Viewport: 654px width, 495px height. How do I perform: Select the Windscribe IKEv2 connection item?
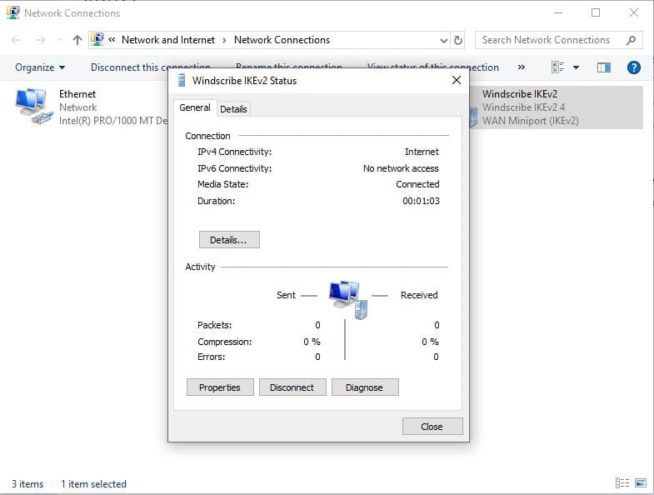click(x=556, y=107)
